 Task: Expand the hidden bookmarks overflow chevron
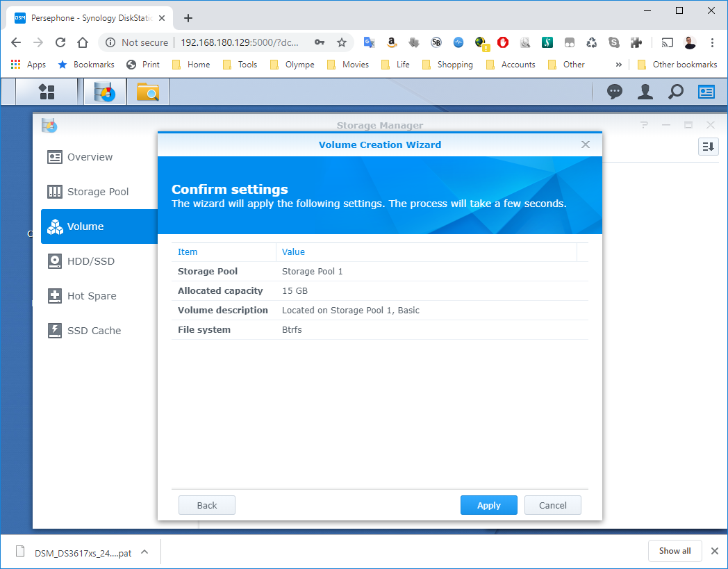coord(618,65)
